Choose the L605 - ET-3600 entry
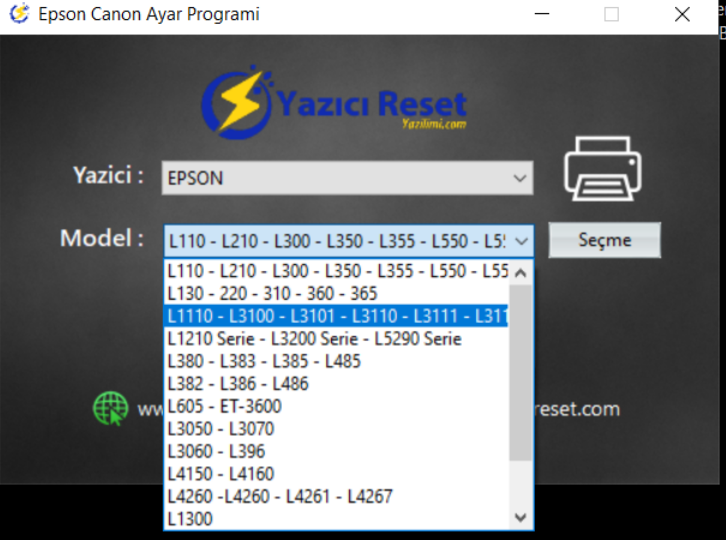 coord(337,406)
